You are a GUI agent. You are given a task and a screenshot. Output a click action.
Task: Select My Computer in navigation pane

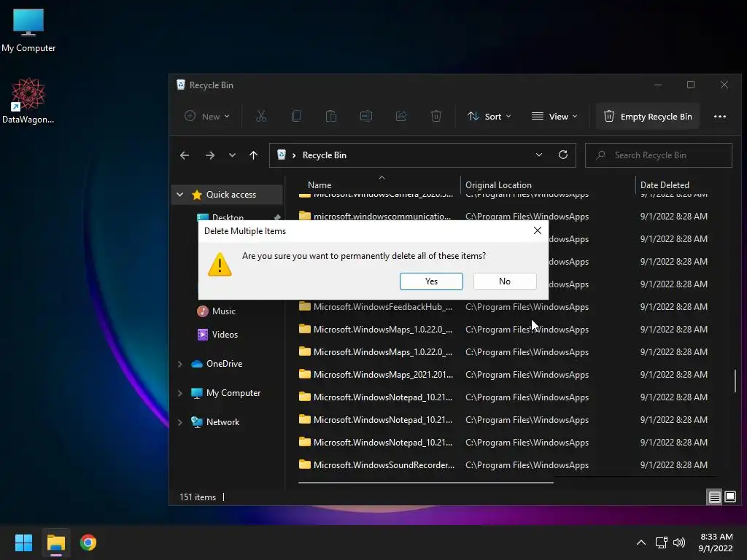[226, 393]
